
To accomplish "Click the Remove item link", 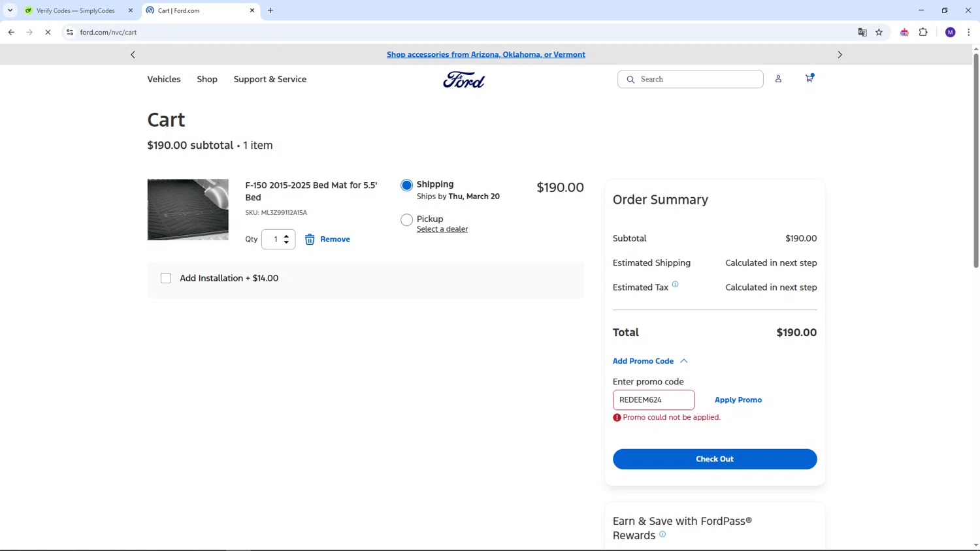I will tap(335, 240).
